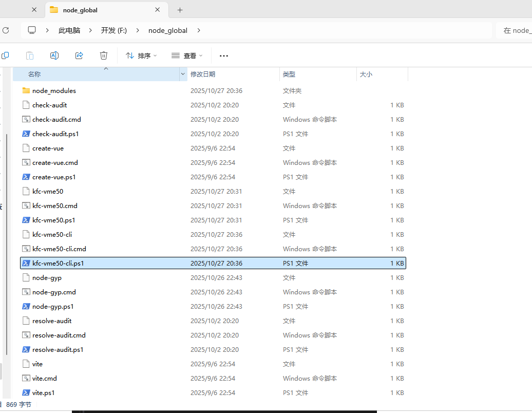The width and height of the screenshot is (532, 413).
Task: Click the vite.cmd script icon
Action: pos(26,378)
